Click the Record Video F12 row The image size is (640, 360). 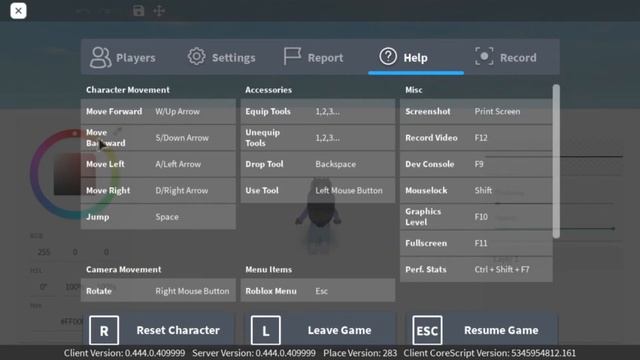click(476, 138)
